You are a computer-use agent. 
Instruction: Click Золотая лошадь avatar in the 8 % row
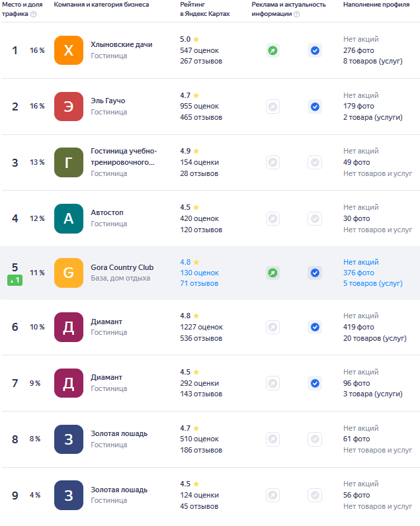(69, 439)
